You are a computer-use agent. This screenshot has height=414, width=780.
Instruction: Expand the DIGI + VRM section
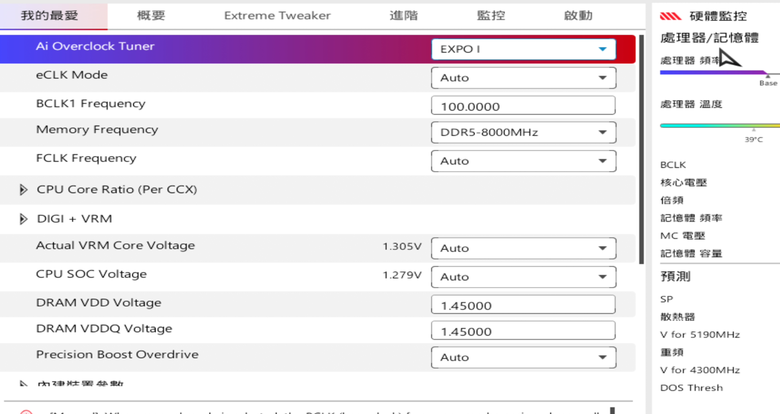tap(23, 219)
